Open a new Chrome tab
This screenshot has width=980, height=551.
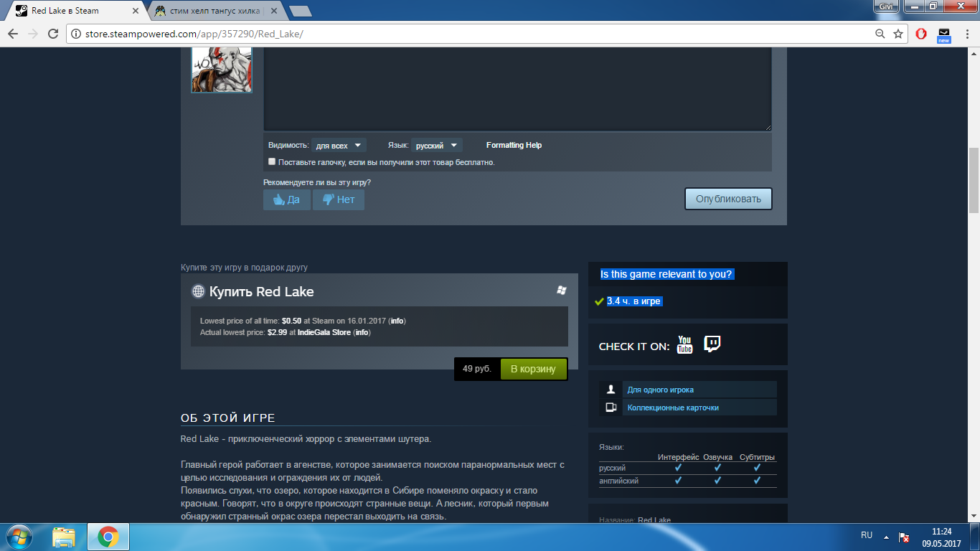point(300,11)
